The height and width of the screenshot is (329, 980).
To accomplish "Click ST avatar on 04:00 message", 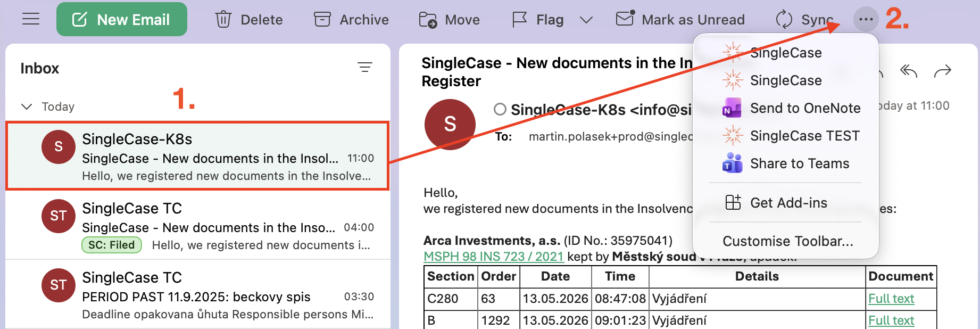I will (59, 216).
